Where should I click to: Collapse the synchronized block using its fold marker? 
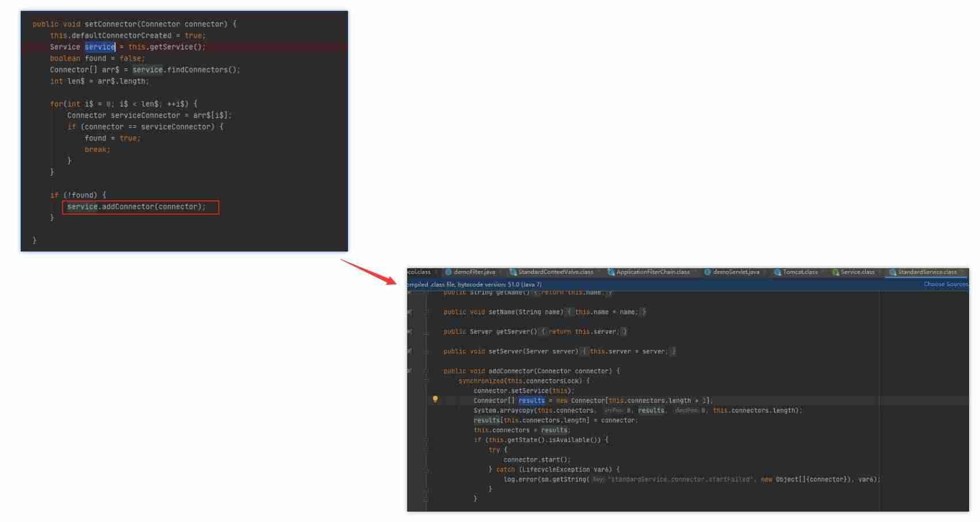(426, 380)
